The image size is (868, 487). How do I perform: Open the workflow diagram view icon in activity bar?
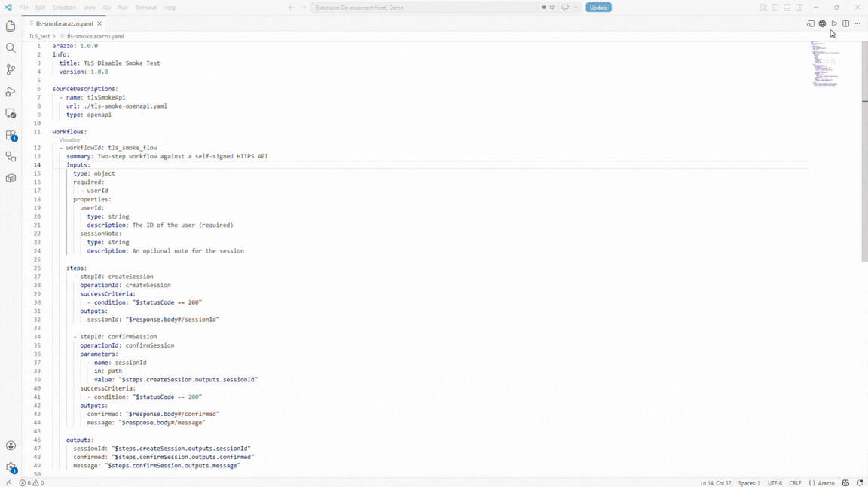coord(11,157)
